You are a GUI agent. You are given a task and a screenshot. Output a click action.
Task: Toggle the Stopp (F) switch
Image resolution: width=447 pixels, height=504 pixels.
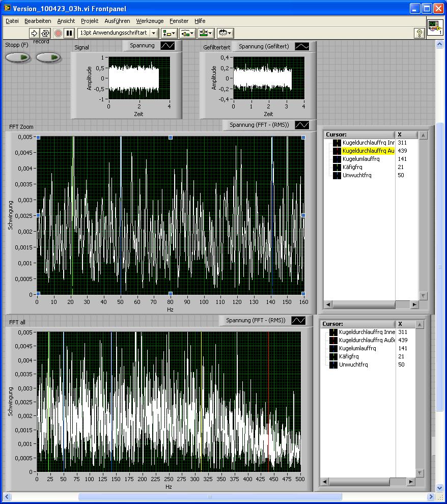coord(18,58)
